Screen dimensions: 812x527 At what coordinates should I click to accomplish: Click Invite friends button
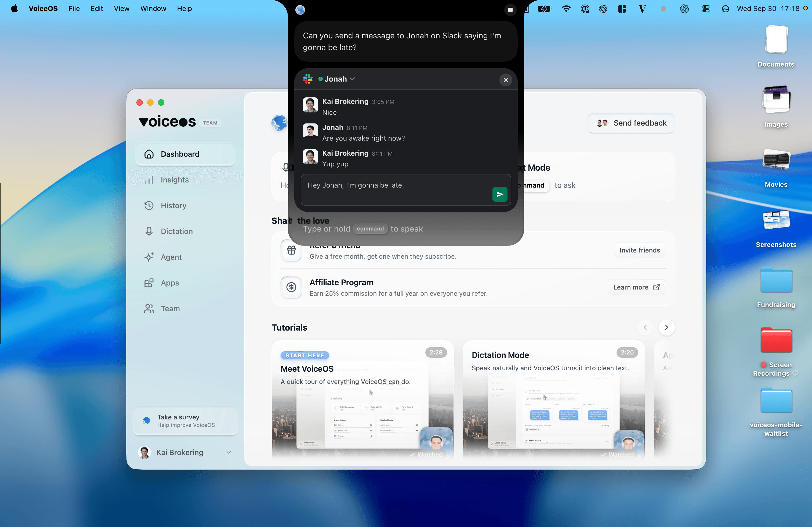[x=640, y=250]
